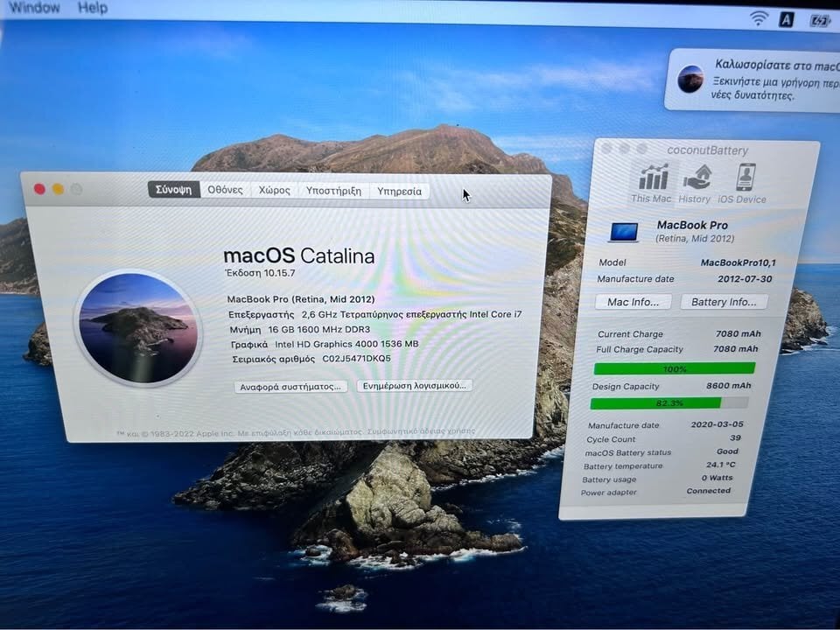Click the Έκδοση 10.15.7 version text
This screenshot has width=840, height=630.
pos(260,273)
